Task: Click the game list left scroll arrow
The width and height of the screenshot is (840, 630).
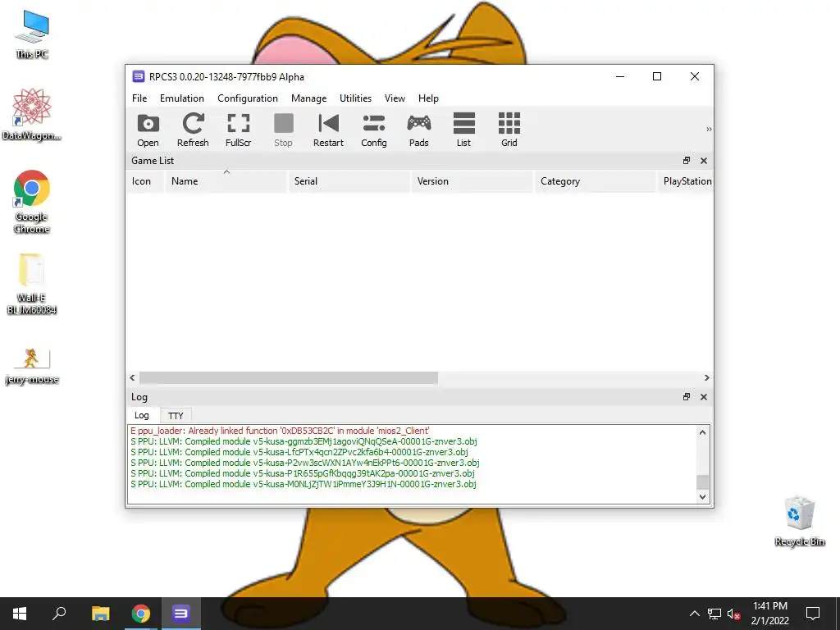Action: tap(132, 377)
